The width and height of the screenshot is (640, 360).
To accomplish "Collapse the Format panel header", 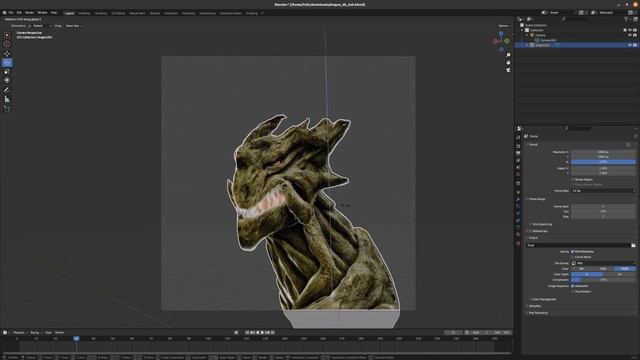I will pyautogui.click(x=533, y=144).
